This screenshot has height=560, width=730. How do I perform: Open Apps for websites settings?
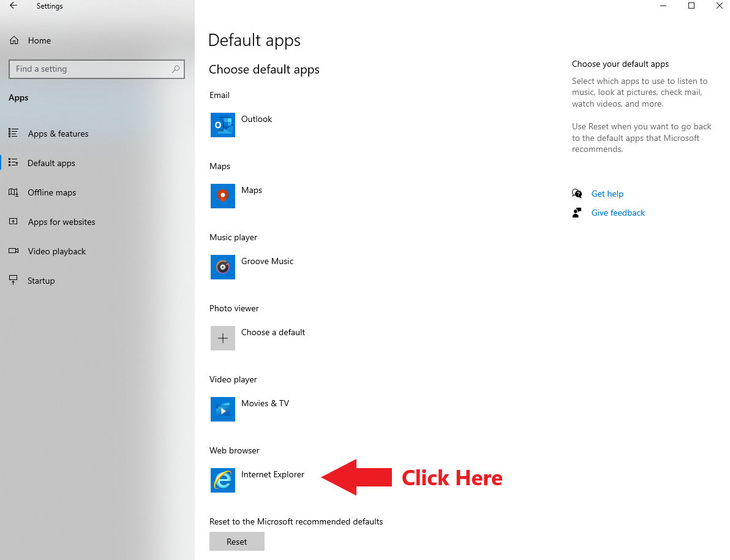click(x=61, y=222)
